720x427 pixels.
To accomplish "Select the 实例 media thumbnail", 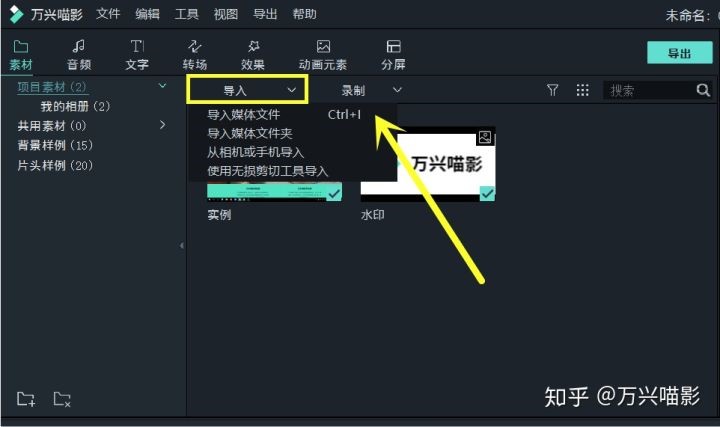I will (274, 191).
